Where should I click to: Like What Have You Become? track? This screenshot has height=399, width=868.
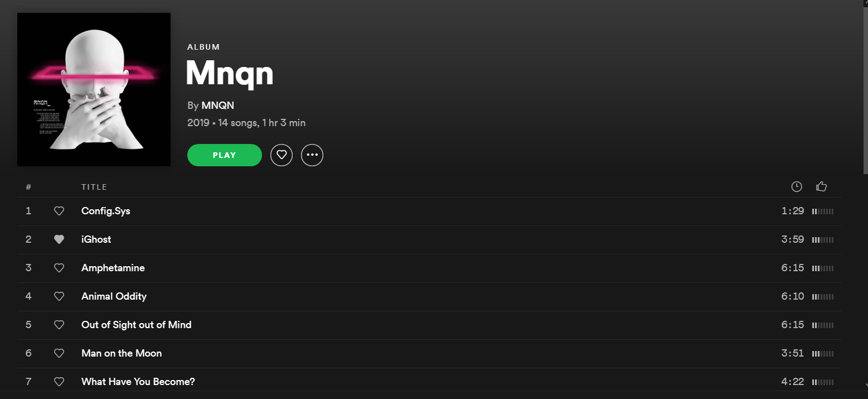pyautogui.click(x=59, y=382)
